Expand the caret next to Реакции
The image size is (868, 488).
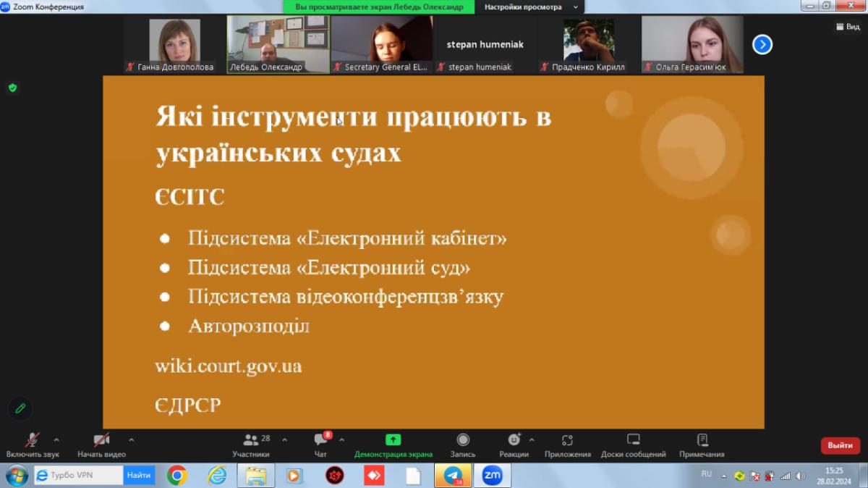click(x=532, y=439)
